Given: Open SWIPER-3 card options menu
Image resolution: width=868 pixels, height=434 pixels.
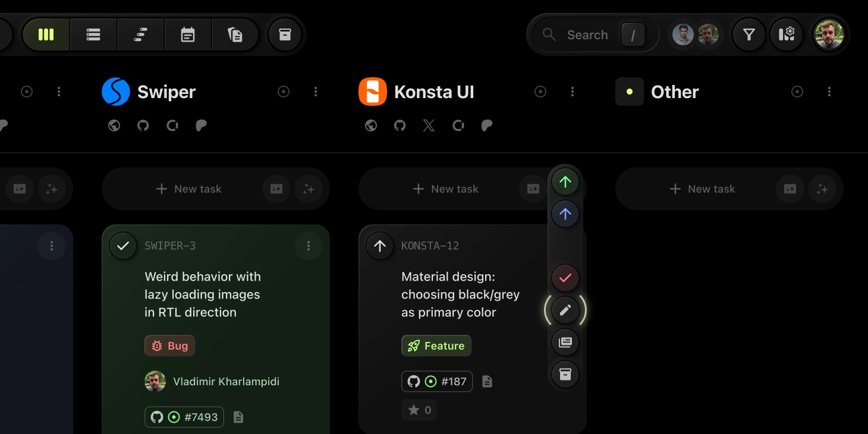Looking at the screenshot, I should 309,246.
